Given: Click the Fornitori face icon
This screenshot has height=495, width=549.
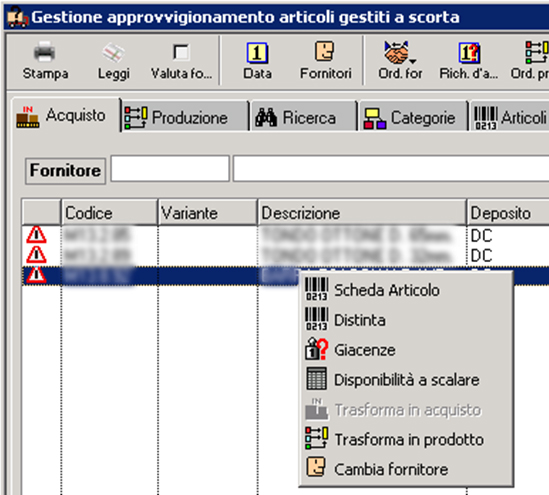Looking at the screenshot, I should tap(325, 51).
